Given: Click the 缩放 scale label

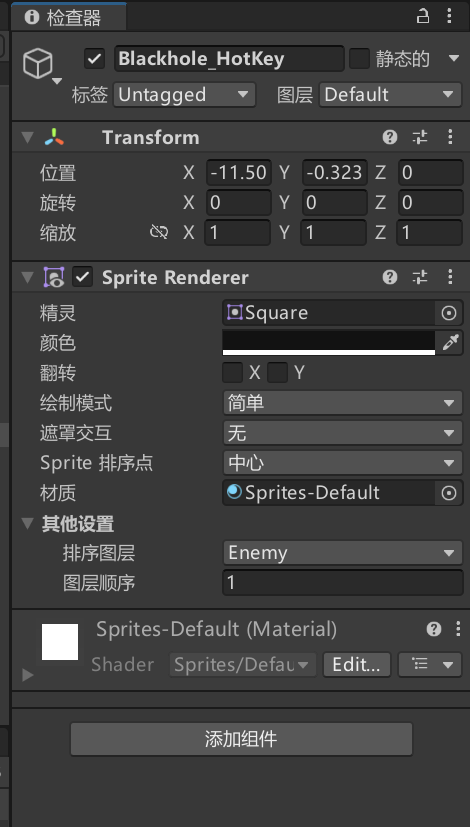Looking at the screenshot, I should click(x=57, y=233).
